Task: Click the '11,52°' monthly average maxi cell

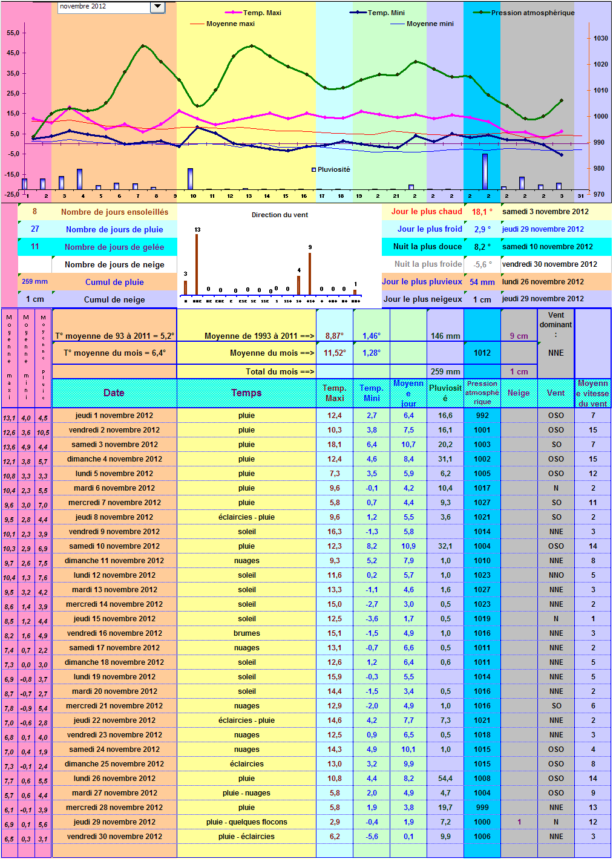Action: coord(335,353)
